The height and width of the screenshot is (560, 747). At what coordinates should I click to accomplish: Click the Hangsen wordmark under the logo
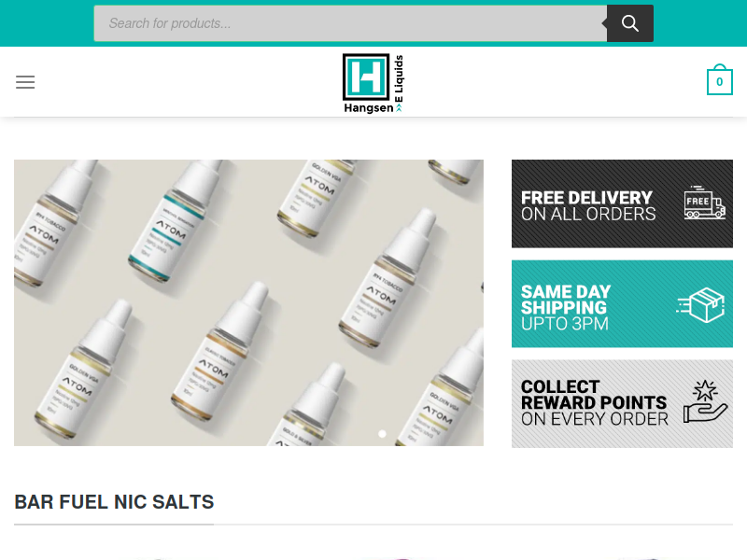369,108
